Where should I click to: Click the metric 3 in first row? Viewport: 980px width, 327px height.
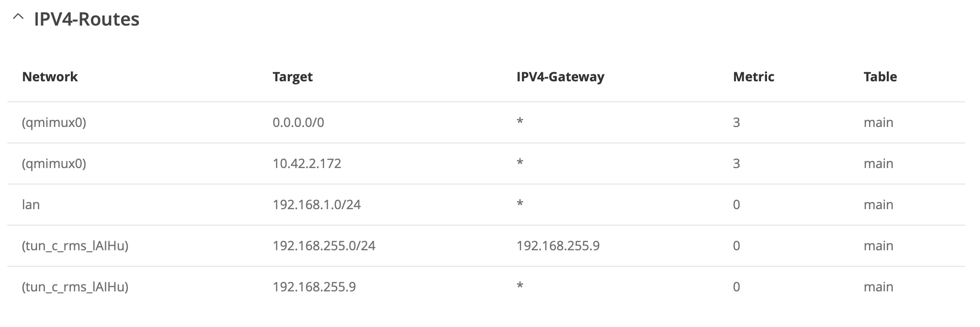click(736, 122)
